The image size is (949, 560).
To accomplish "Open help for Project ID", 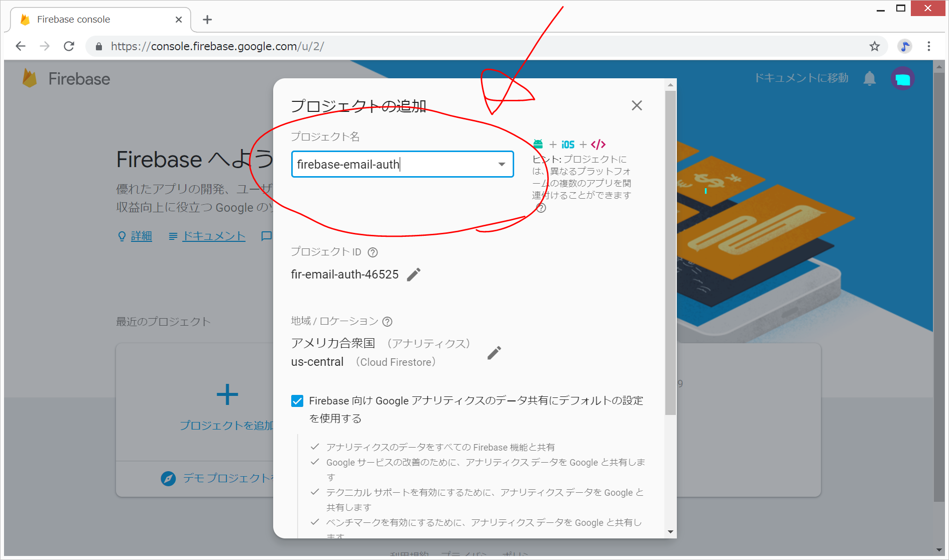I will tap(373, 252).
